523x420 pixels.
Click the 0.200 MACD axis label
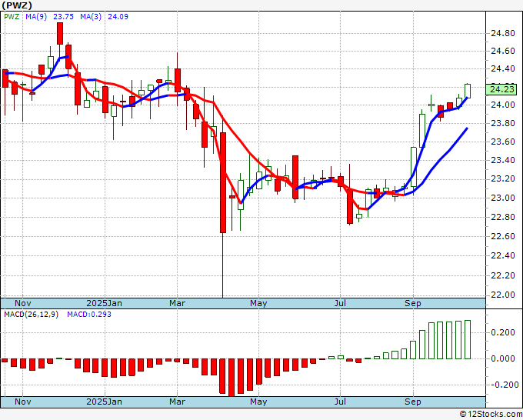(x=503, y=332)
